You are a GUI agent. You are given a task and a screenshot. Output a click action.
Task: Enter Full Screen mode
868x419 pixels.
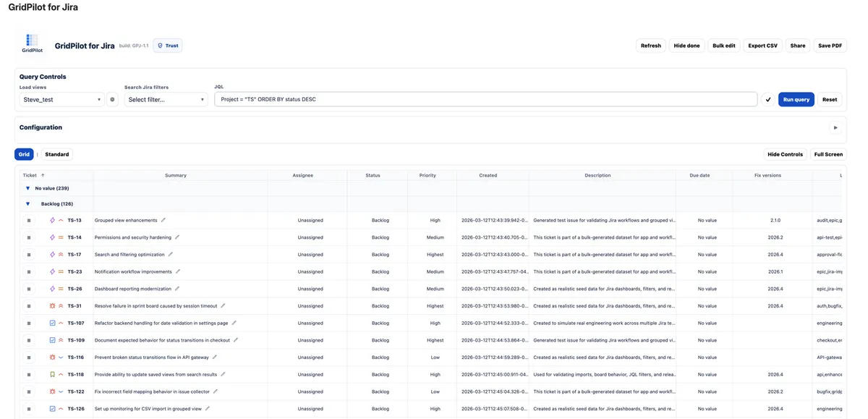pyautogui.click(x=828, y=154)
